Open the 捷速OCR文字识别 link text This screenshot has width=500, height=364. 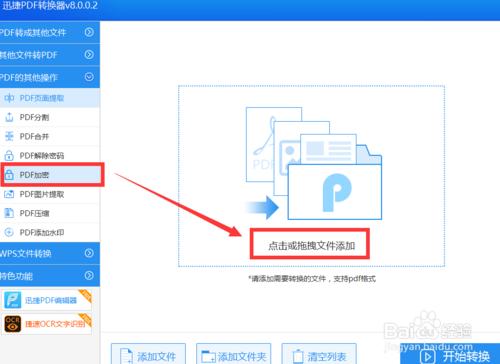55,324
